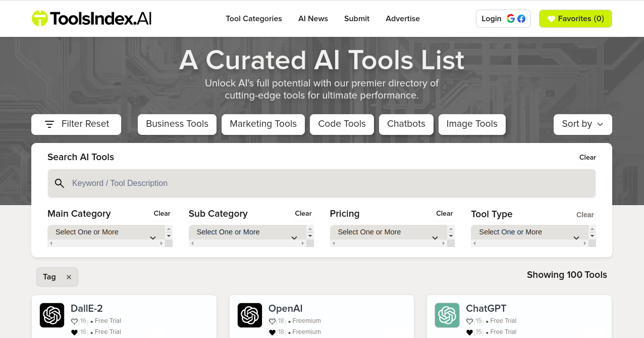
Task: Open the Sub Category select box
Action: point(247,232)
